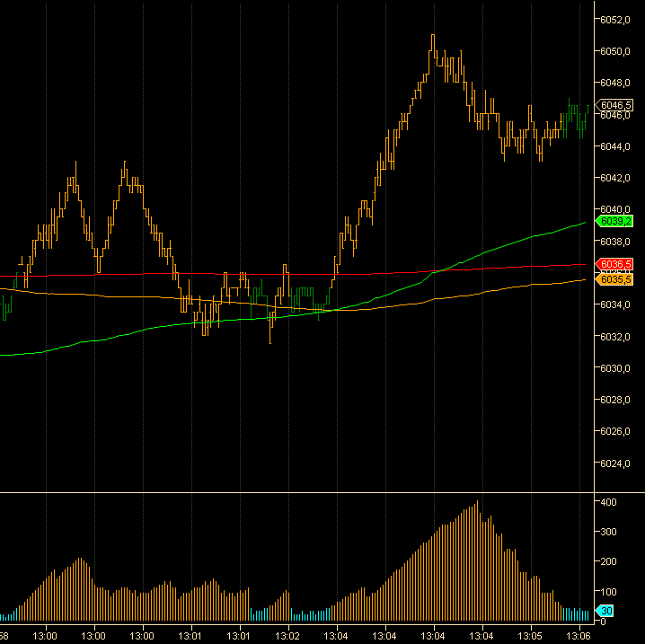Click the 6042,0 price axis label
Image resolution: width=645 pixels, height=644 pixels.
point(615,178)
